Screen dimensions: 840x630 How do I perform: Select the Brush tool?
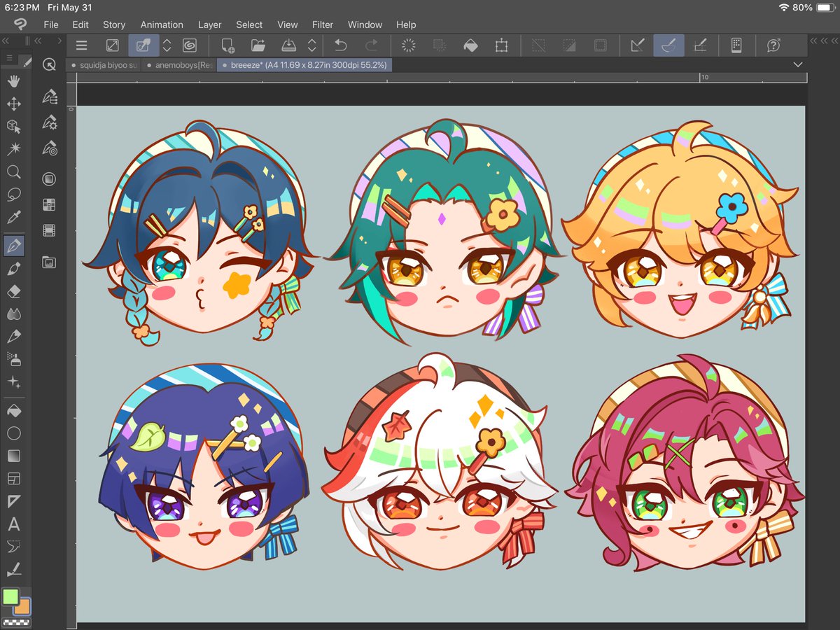click(x=13, y=269)
